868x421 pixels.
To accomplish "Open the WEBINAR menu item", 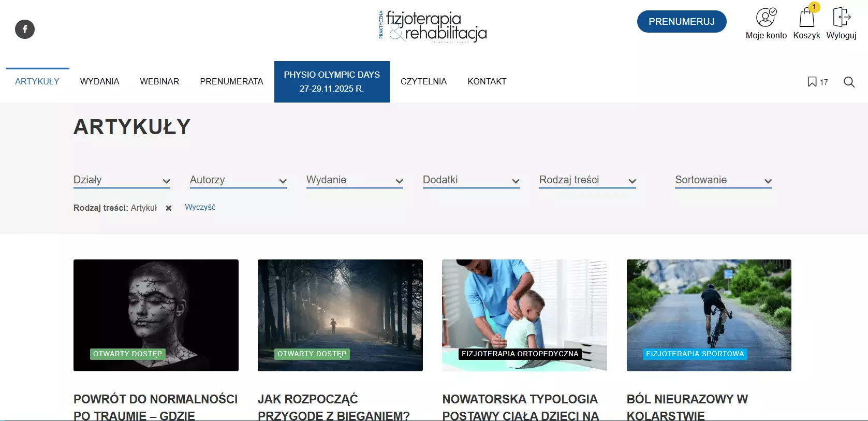I will (159, 81).
